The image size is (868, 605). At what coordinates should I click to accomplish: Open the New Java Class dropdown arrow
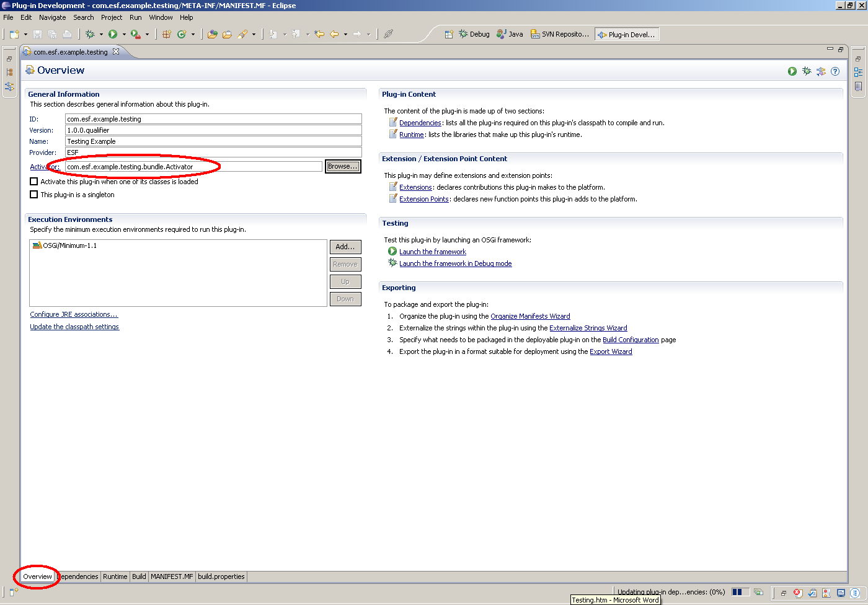[193, 35]
